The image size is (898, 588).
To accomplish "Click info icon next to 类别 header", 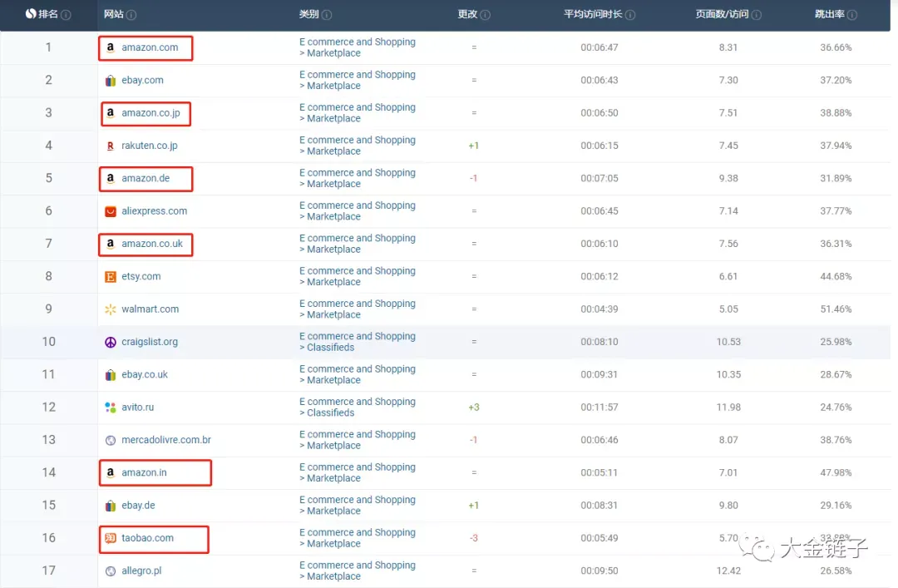I will pos(327,14).
